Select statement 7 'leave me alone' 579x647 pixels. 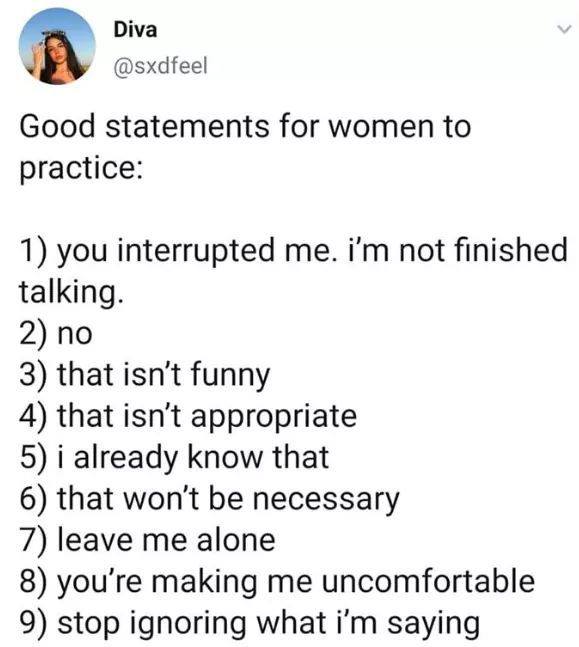(x=147, y=540)
